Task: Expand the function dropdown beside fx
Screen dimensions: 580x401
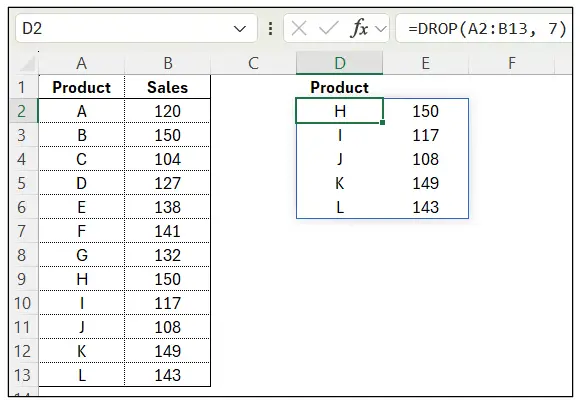Action: click(x=381, y=28)
